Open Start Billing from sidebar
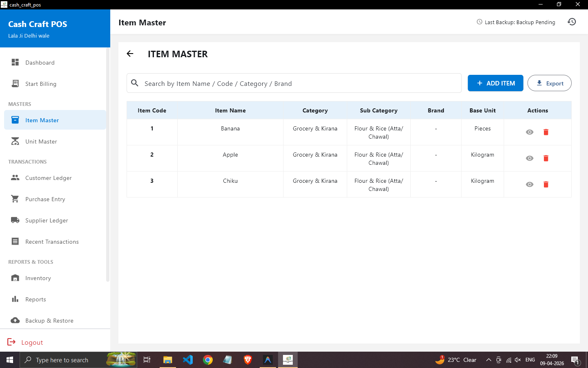Image resolution: width=588 pixels, height=368 pixels. pyautogui.click(x=55, y=84)
